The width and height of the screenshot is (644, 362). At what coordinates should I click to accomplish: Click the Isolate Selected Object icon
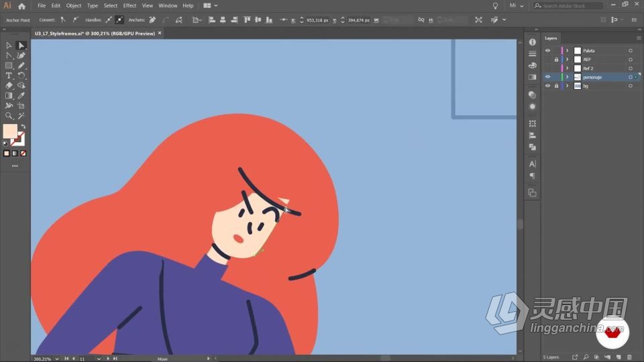pyautogui.click(x=478, y=19)
